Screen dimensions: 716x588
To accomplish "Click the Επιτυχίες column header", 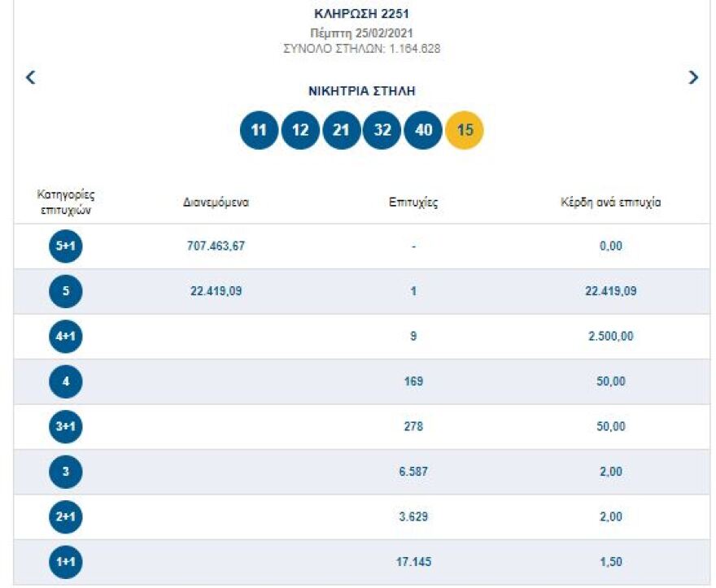I will pos(413,203).
